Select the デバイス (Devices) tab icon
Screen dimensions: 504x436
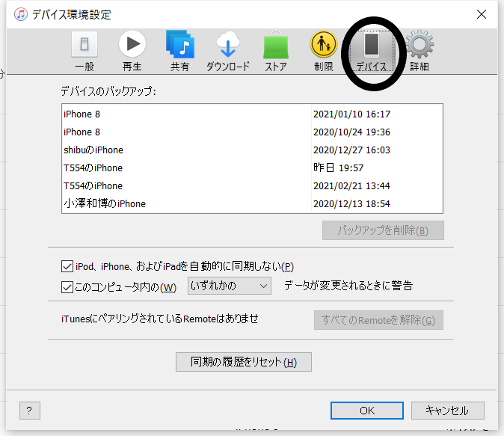(x=372, y=52)
